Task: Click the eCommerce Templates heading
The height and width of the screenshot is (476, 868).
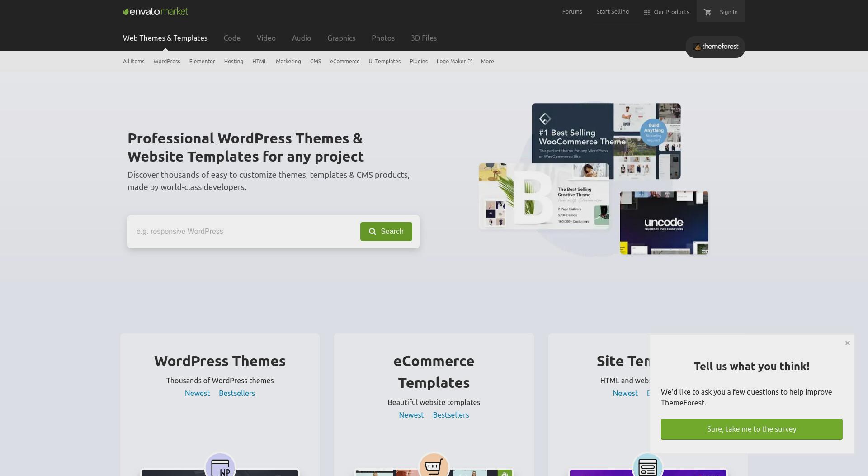Action: (x=434, y=372)
